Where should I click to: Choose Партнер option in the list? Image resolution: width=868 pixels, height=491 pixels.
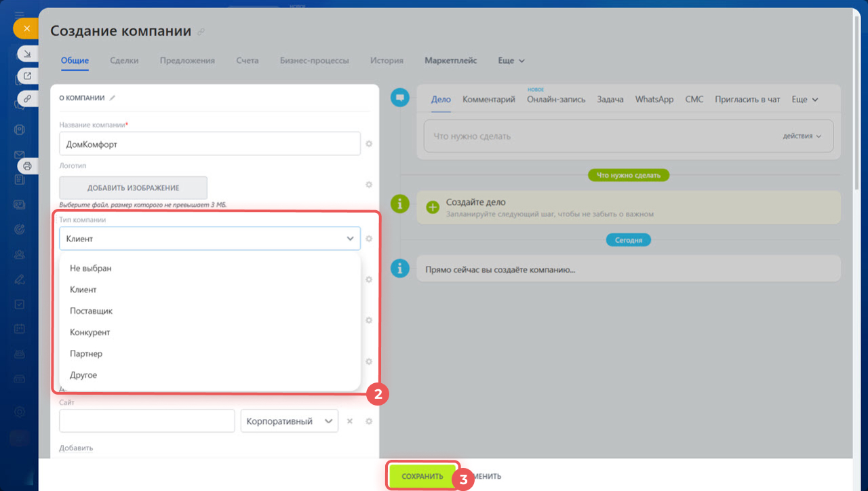(x=86, y=353)
